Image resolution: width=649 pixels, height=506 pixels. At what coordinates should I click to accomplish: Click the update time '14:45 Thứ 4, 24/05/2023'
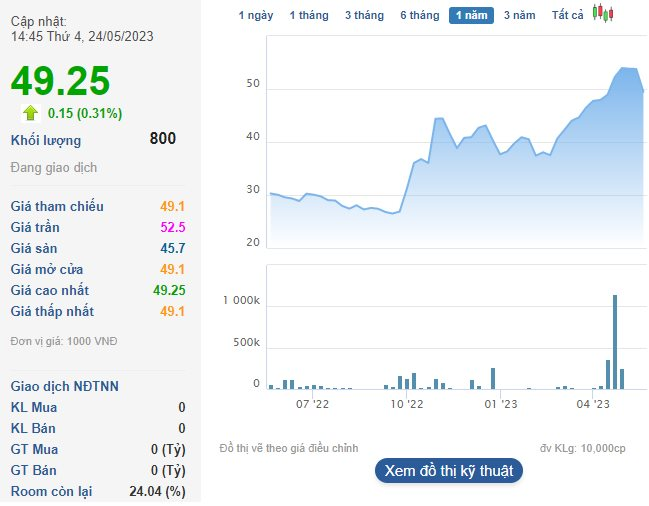point(82,36)
